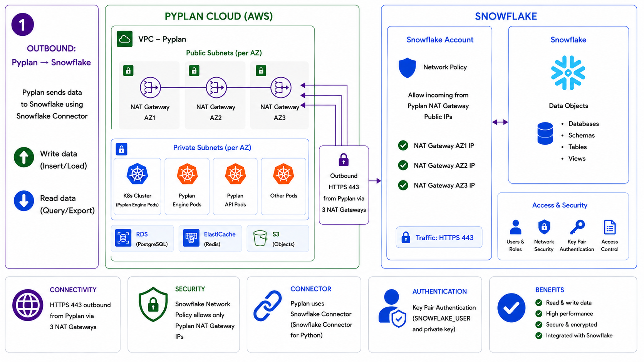Click the Pyplan API Pods icon
Screen dimensions: 644x362
tap(235, 174)
